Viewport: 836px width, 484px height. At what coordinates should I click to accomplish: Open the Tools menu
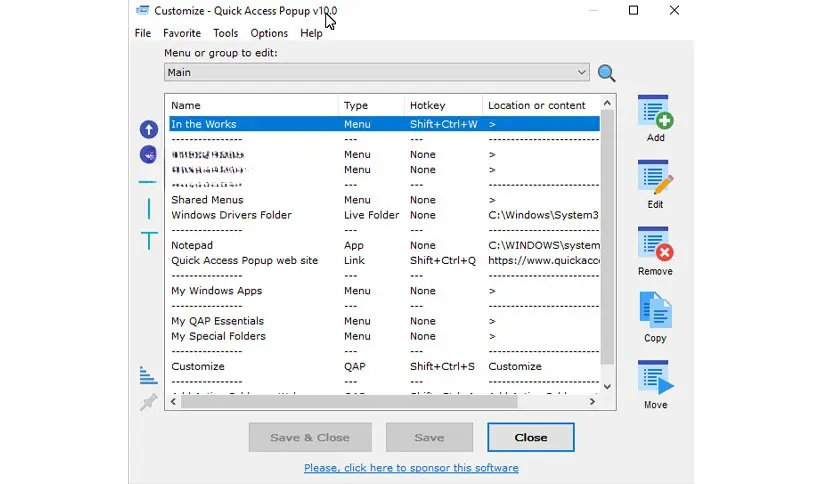click(x=226, y=33)
